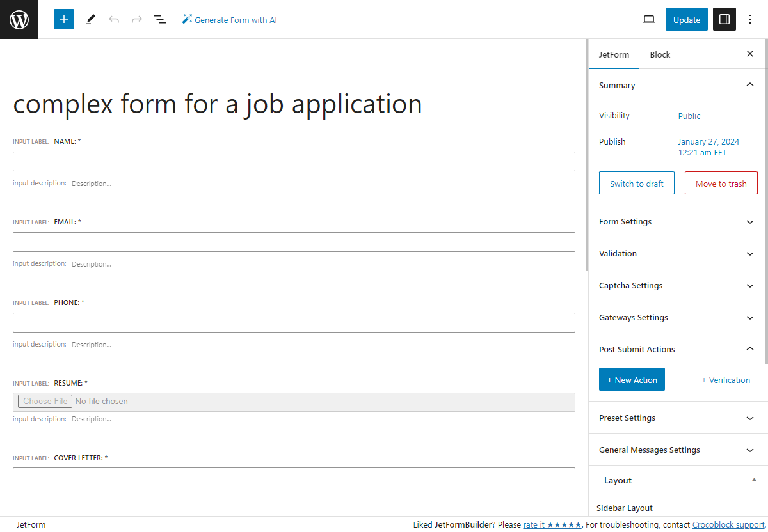
Task: Select the editing tools pencil icon
Action: (x=90, y=19)
